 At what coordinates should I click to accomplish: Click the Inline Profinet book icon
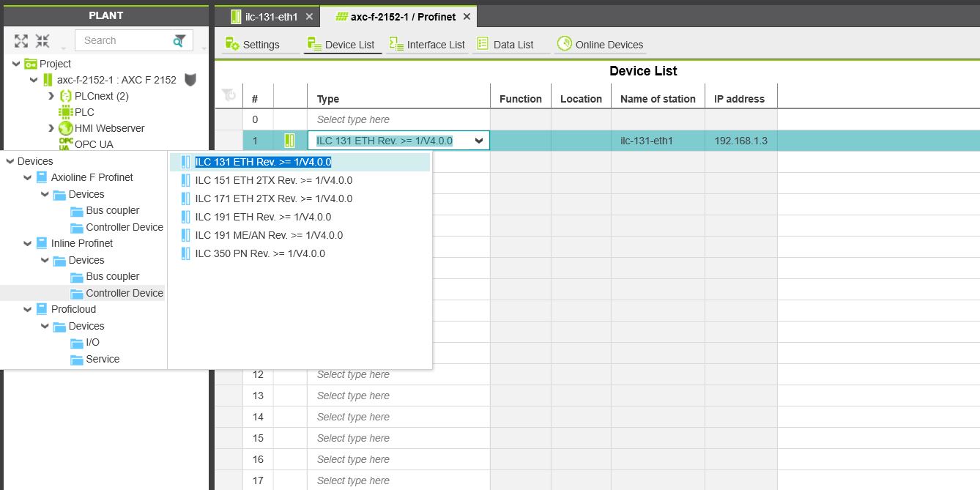click(42, 243)
